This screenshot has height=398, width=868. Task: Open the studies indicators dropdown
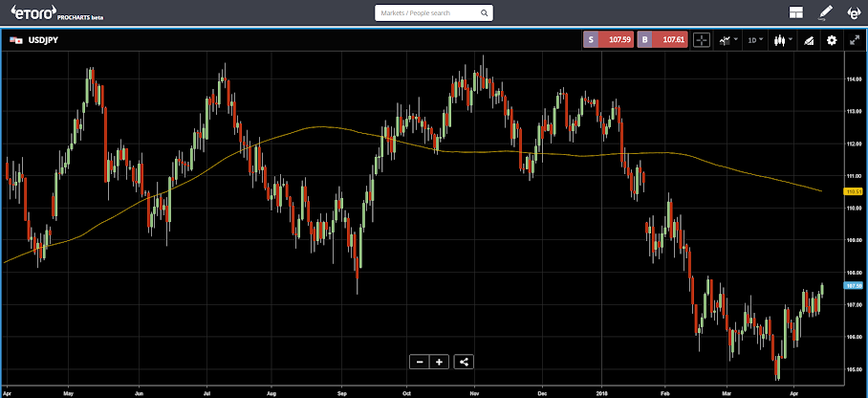(x=727, y=40)
